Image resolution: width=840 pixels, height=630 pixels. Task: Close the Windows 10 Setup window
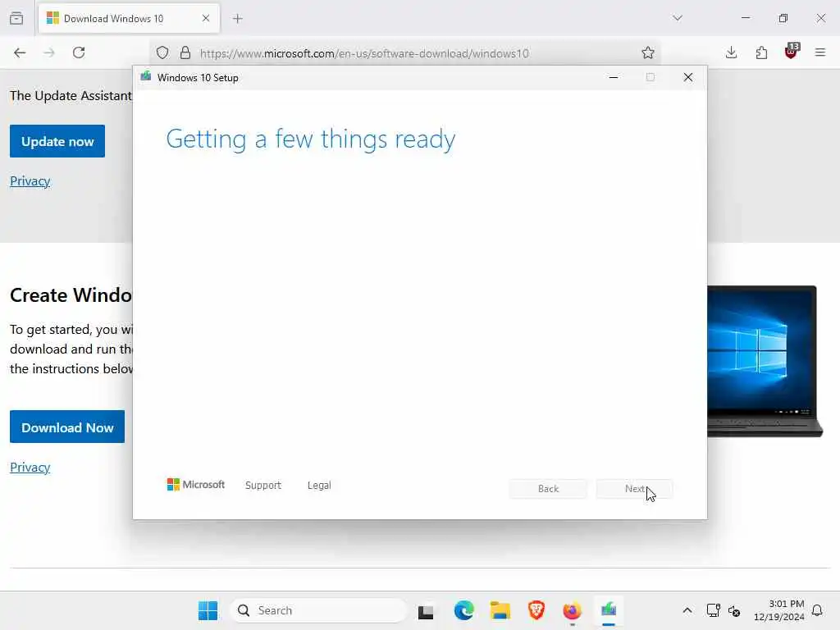[688, 78]
